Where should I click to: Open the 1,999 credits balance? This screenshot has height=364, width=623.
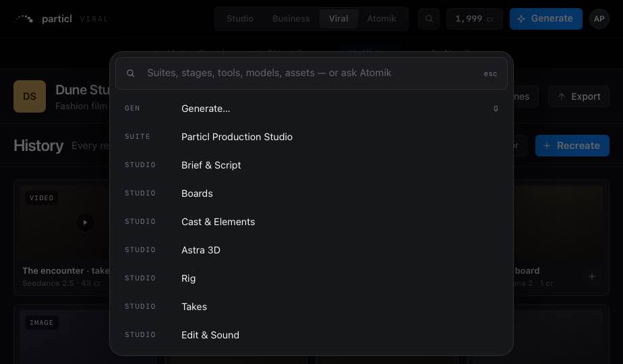[x=475, y=19]
